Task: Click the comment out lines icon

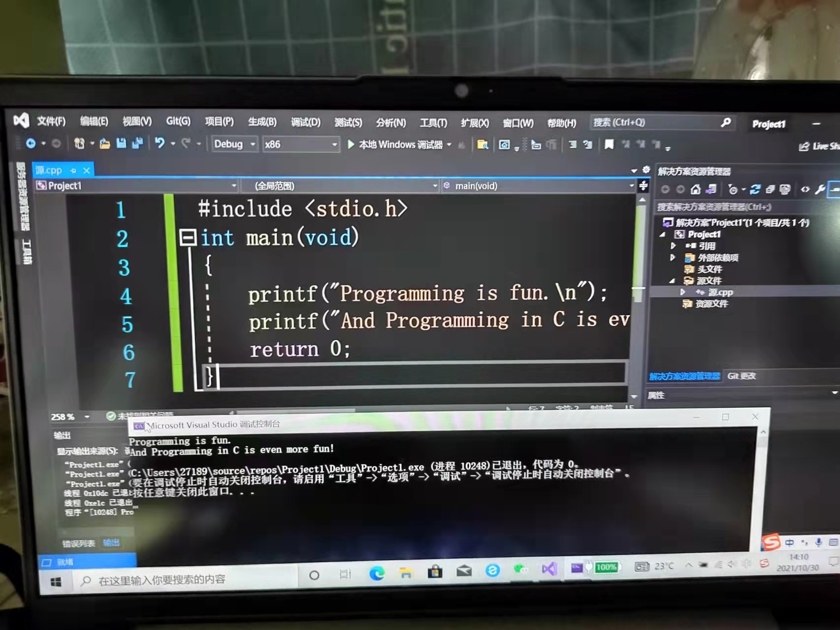Action: (x=572, y=145)
